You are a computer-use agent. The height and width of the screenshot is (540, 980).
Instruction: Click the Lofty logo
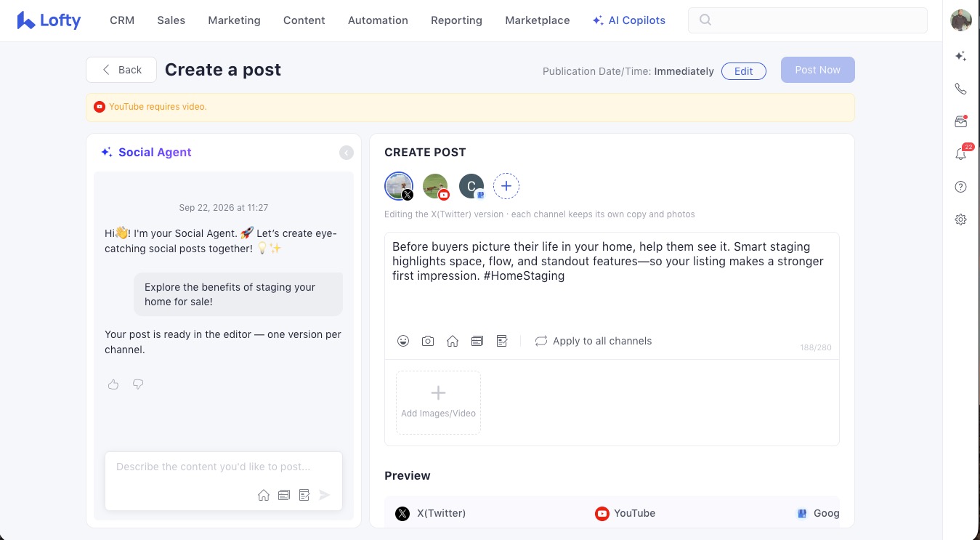[x=49, y=20]
